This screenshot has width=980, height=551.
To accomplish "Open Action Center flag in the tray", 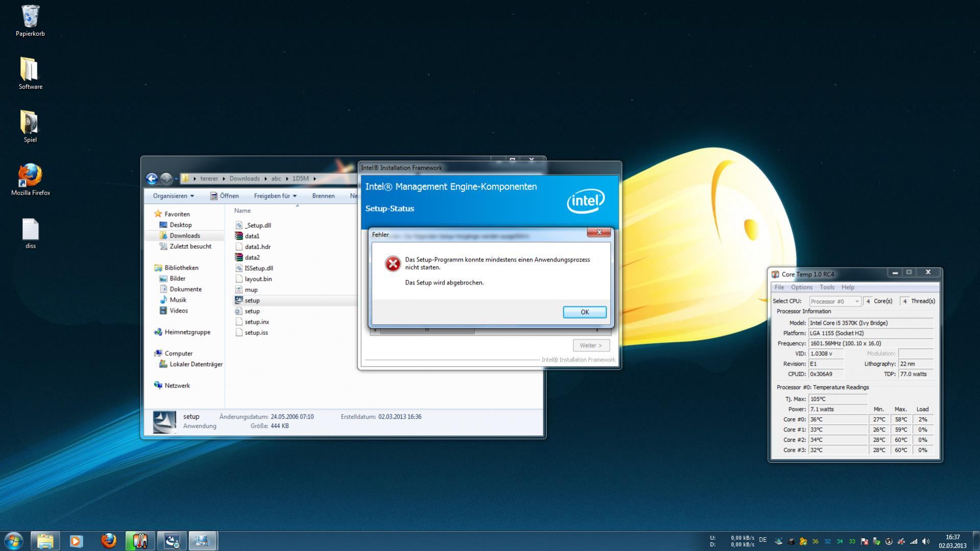I will tap(864, 541).
